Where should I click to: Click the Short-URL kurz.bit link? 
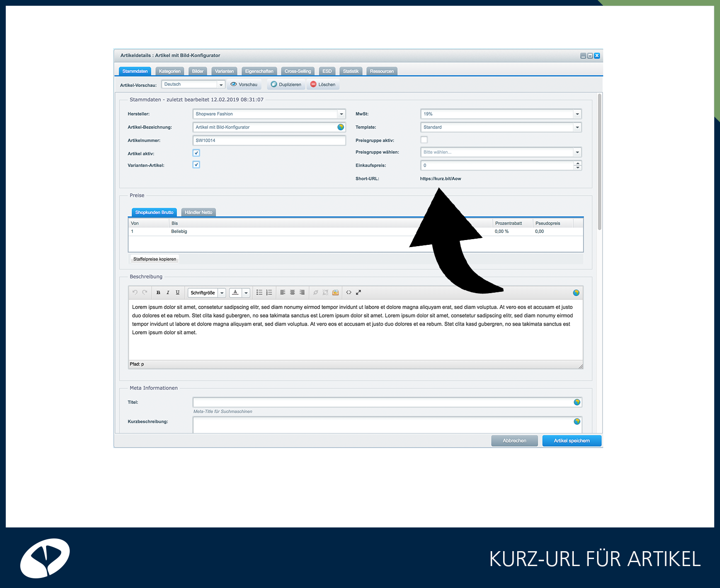[x=440, y=179]
